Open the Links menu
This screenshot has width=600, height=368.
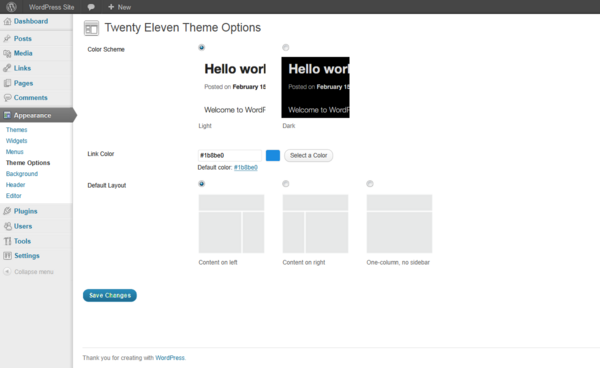(x=22, y=68)
